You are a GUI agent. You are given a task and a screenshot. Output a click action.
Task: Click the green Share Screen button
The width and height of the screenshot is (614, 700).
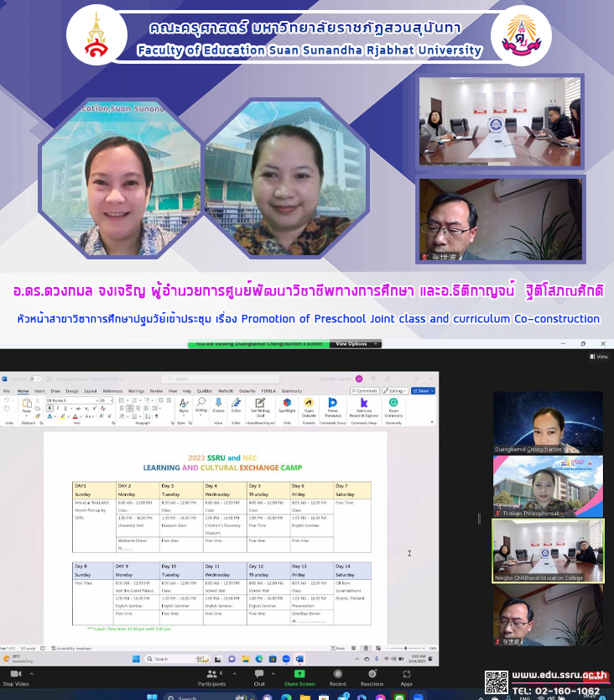[299, 674]
